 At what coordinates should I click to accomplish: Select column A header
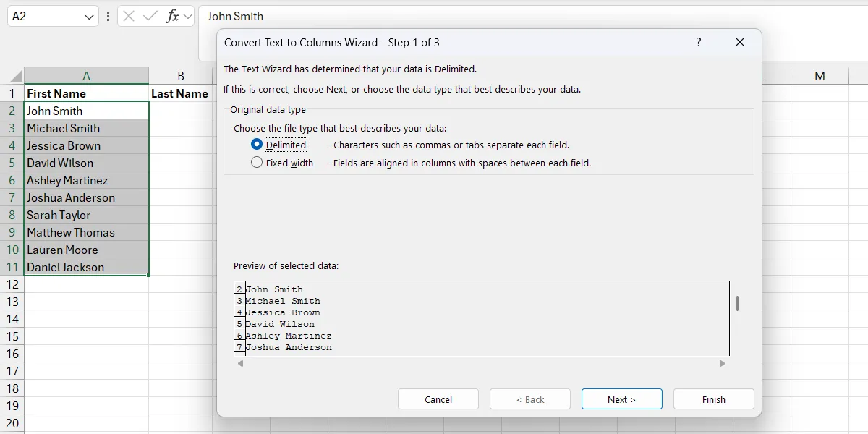pyautogui.click(x=86, y=76)
